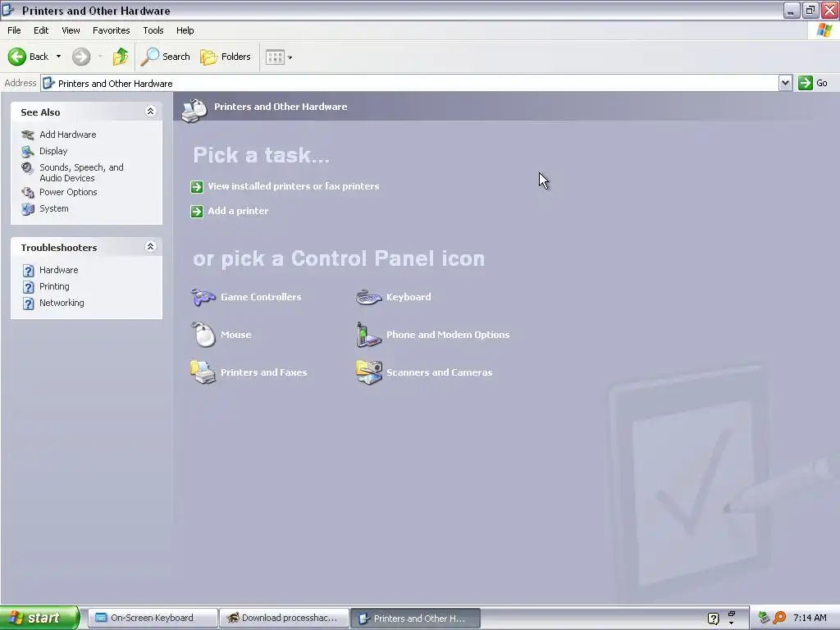Click the magnifier icon in the system tray
This screenshot has width=840, height=630.
(x=779, y=618)
